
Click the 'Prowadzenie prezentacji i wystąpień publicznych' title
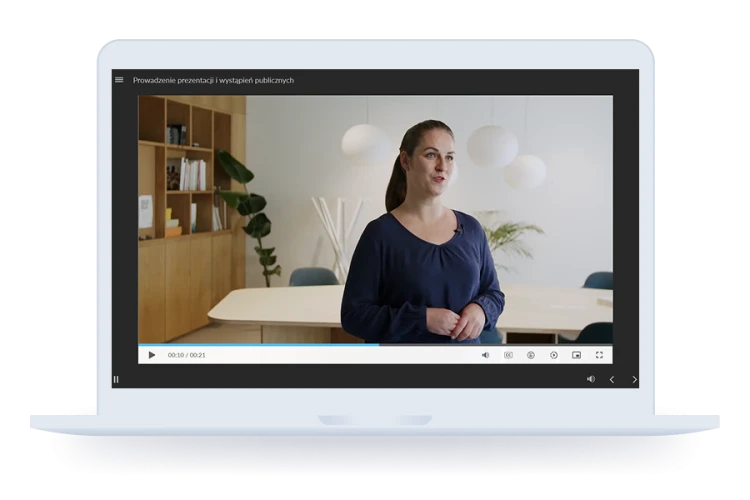tap(213, 80)
